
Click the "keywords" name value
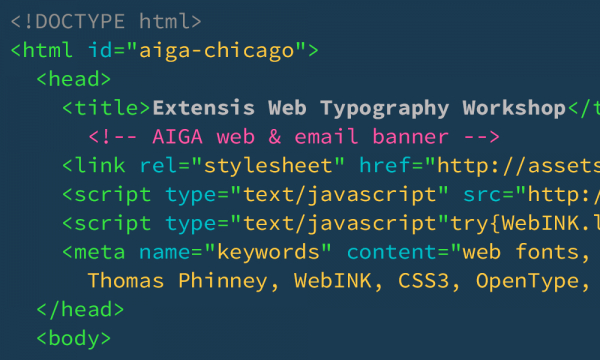[268, 252]
